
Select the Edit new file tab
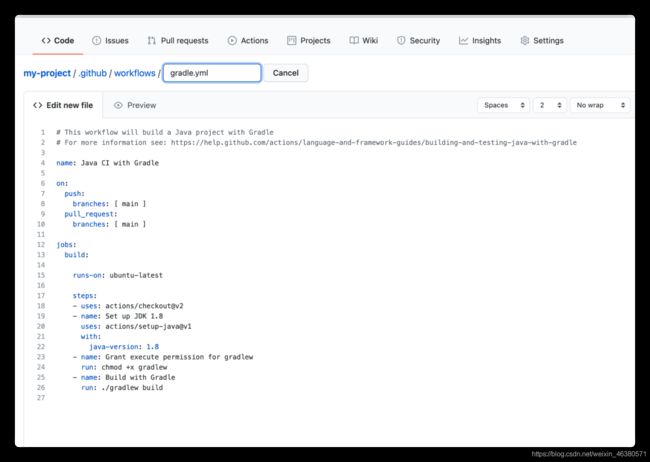63,105
